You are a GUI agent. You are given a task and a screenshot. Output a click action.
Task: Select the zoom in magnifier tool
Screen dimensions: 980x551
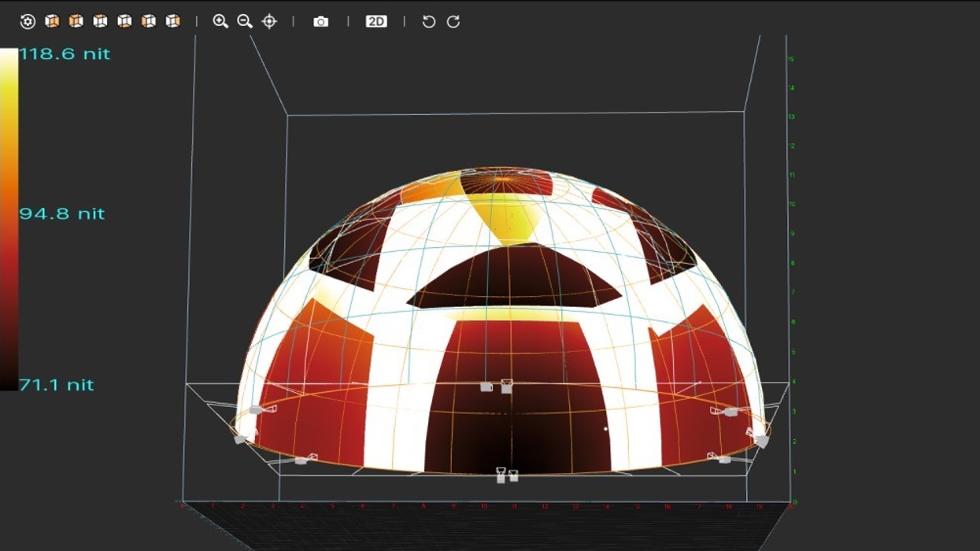[x=221, y=21]
